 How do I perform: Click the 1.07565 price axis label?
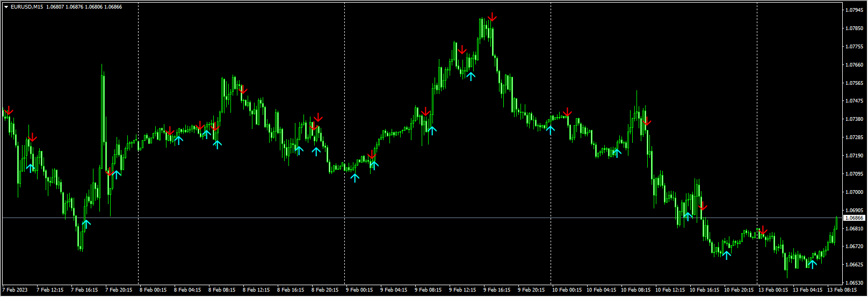(x=854, y=83)
